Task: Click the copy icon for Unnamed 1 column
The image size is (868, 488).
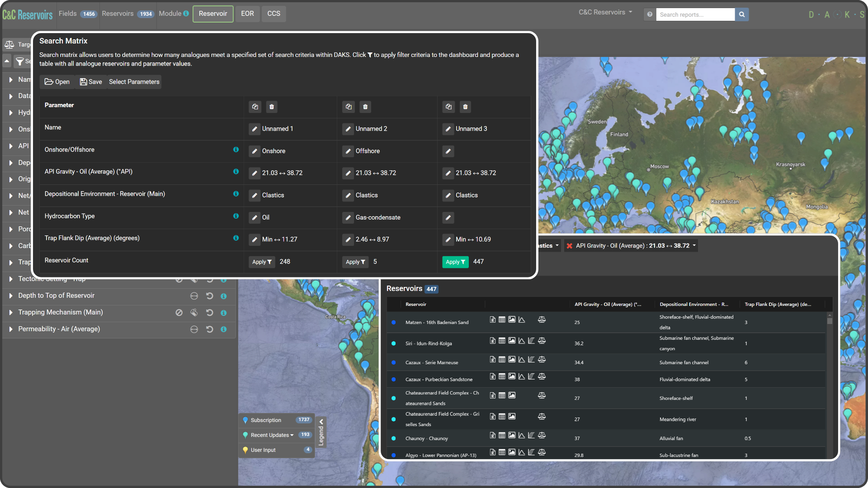Action: 255,106
